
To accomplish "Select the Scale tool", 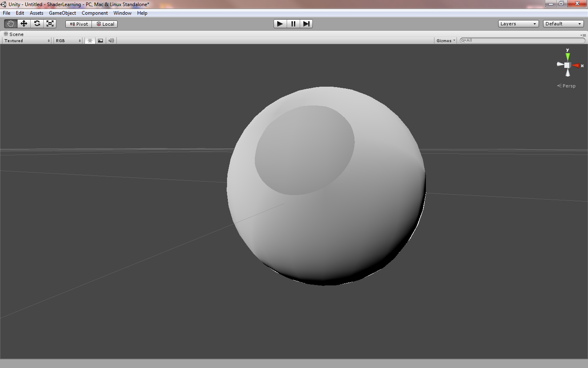I will 50,24.
